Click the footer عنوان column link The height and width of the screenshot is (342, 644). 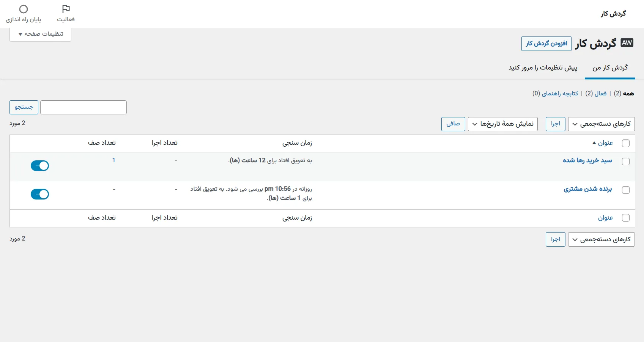tap(605, 218)
